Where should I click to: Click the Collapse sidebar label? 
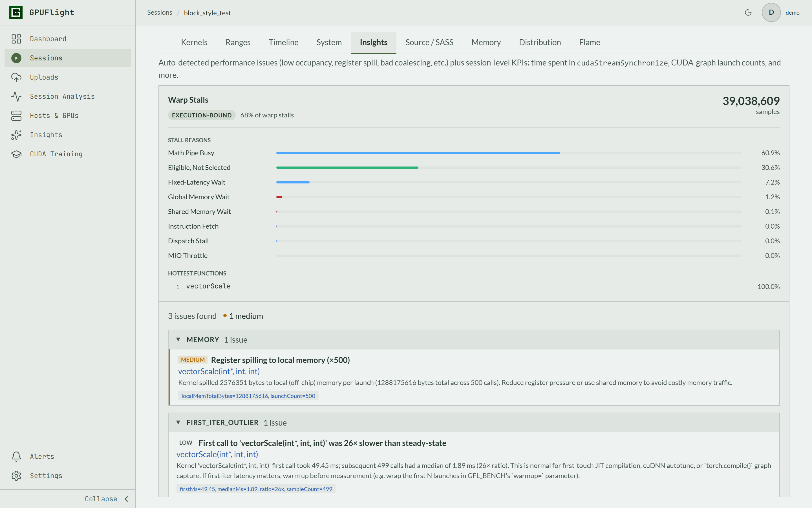[101, 499]
